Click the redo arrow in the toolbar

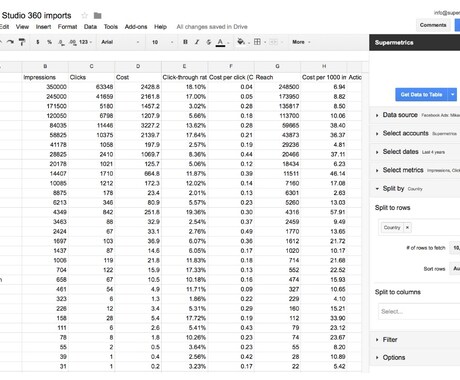click(x=10, y=42)
